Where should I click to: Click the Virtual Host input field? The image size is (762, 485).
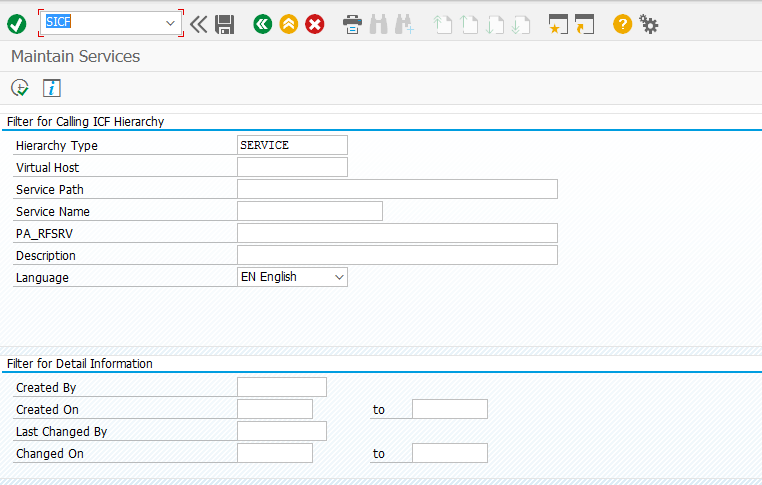coord(292,167)
